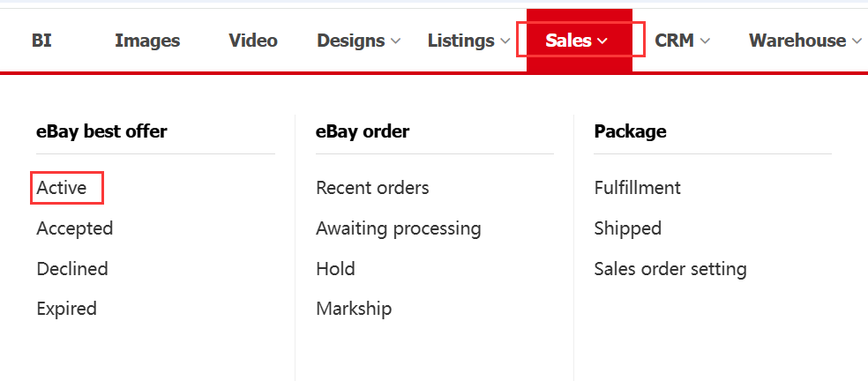Open Sales order setting
Viewport: 868px width, 381px height.
pos(670,269)
